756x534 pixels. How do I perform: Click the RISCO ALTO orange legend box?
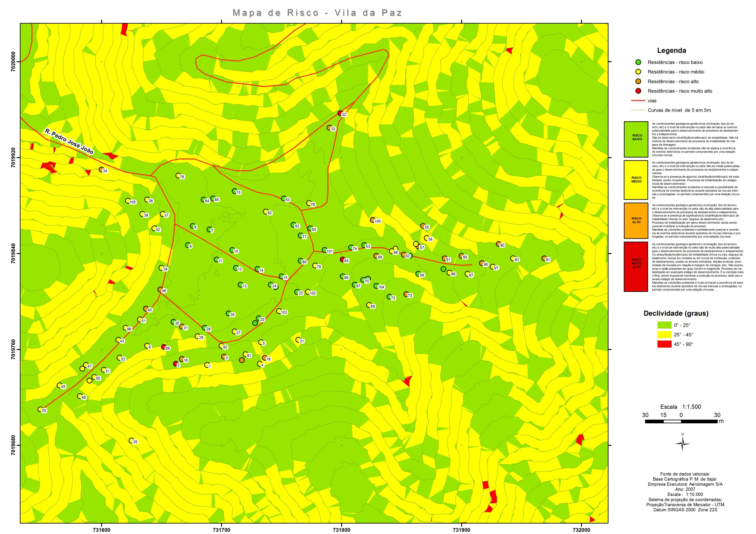tap(636, 220)
